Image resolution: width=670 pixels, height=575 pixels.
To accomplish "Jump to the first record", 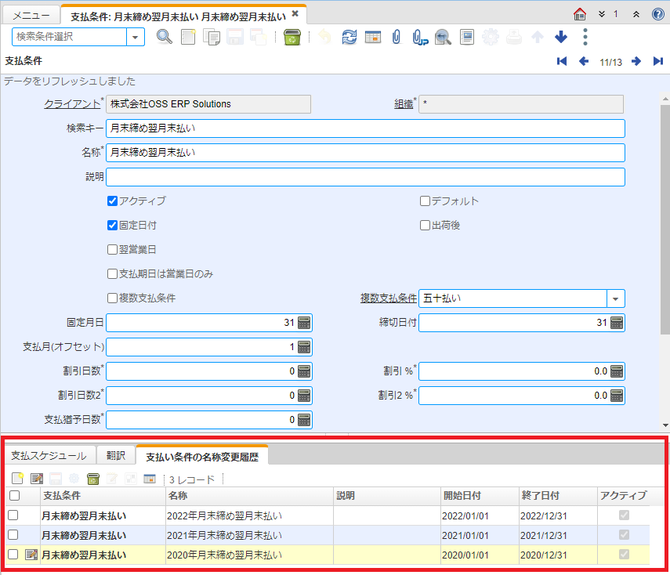I will (x=562, y=62).
